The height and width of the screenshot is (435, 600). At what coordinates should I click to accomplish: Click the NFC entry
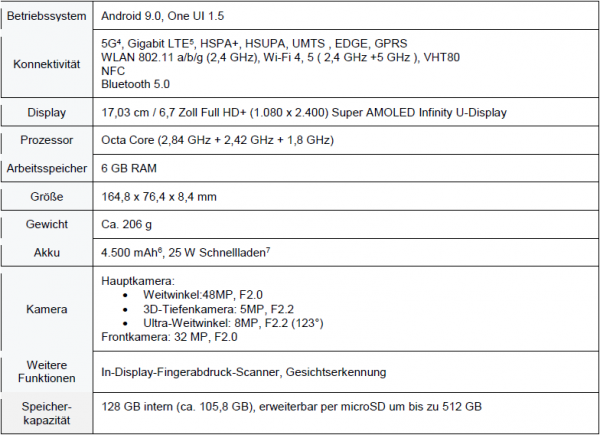point(113,71)
